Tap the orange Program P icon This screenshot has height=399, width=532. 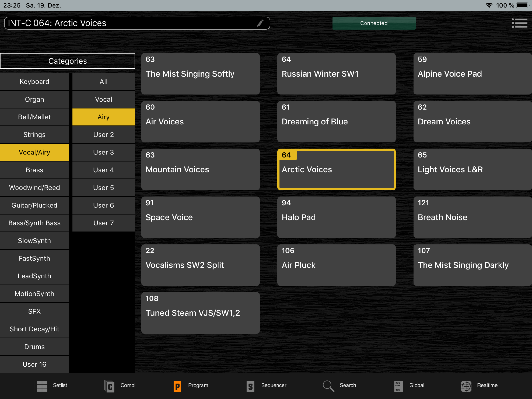pyautogui.click(x=177, y=387)
